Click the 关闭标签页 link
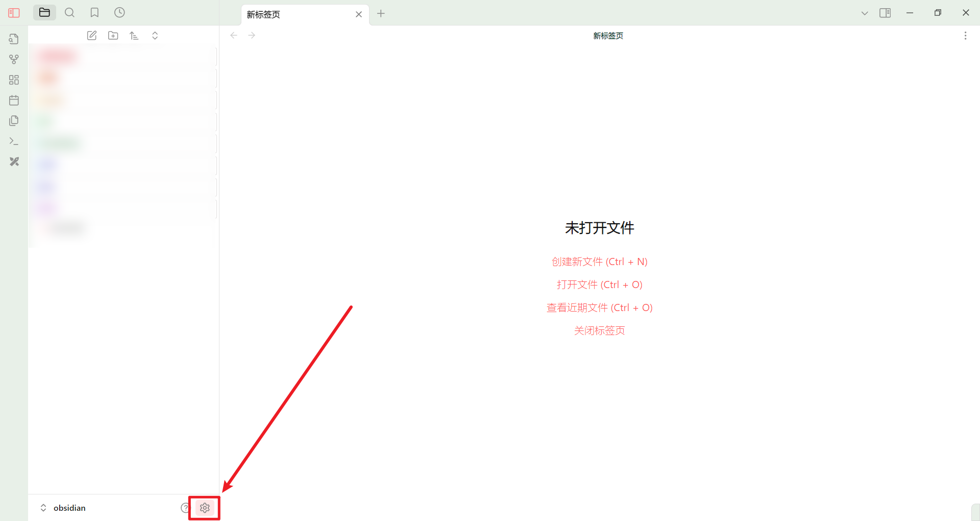 pyautogui.click(x=599, y=330)
